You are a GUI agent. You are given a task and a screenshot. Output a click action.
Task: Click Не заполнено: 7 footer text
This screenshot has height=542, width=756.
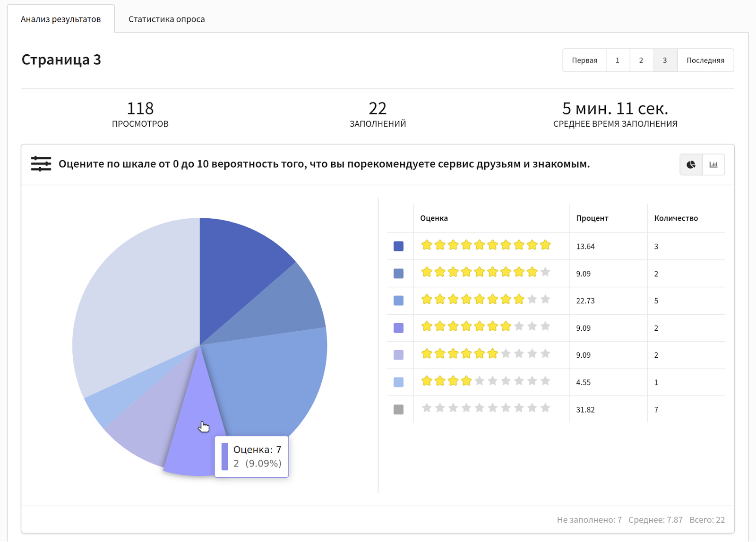pyautogui.click(x=589, y=520)
